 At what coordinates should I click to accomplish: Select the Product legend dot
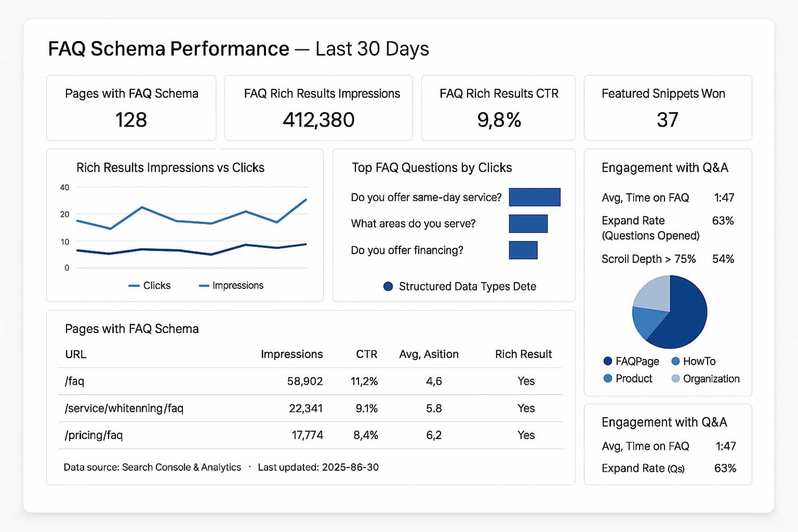click(608, 378)
